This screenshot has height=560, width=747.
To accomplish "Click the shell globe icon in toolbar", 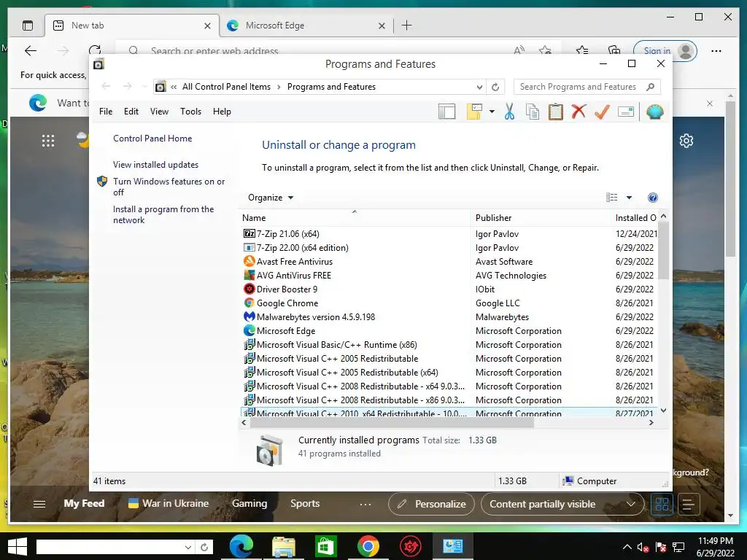I will click(655, 112).
